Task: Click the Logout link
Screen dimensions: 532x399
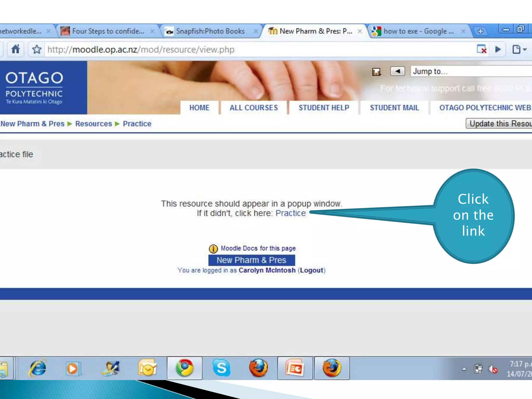Action: tap(311, 270)
